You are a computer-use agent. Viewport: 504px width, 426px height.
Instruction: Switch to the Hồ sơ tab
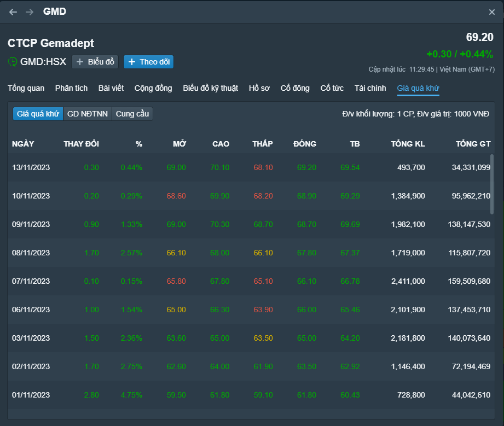point(259,88)
